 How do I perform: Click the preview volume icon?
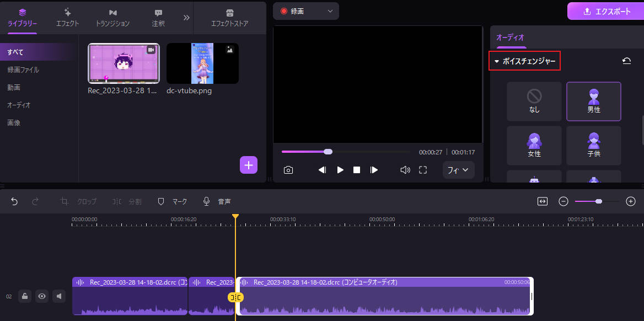click(405, 170)
